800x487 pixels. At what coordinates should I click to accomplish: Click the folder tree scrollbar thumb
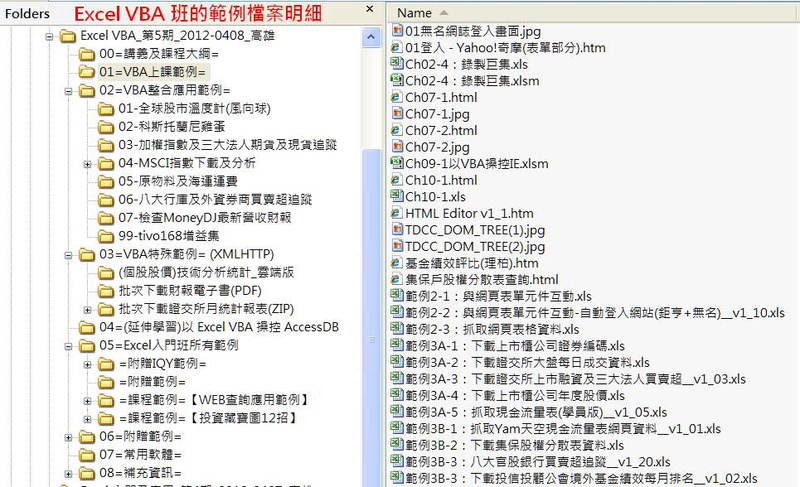(x=371, y=316)
